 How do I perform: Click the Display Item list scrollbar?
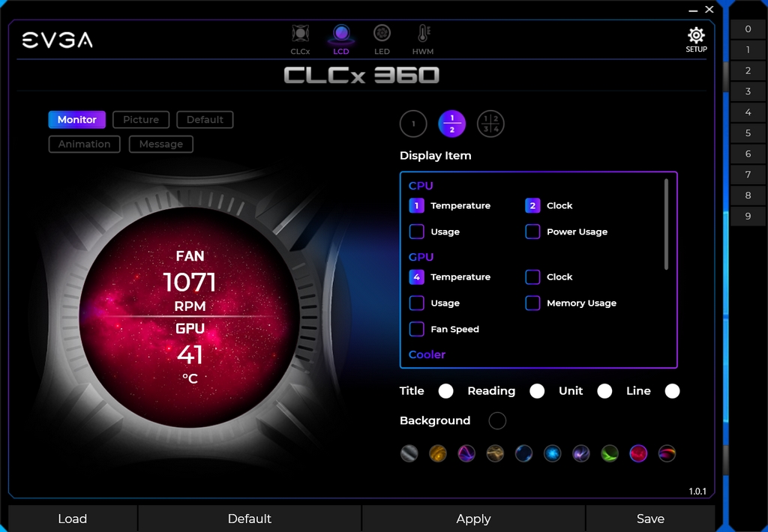point(666,224)
